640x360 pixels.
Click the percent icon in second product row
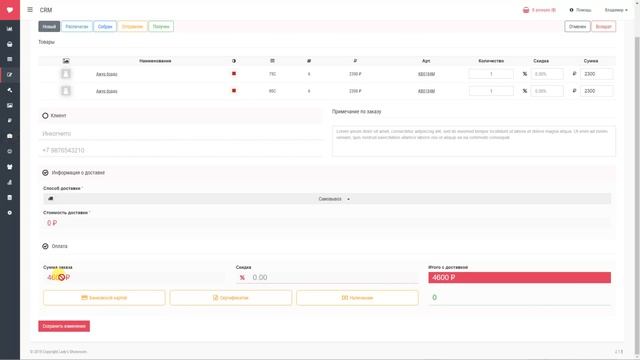[x=525, y=91]
